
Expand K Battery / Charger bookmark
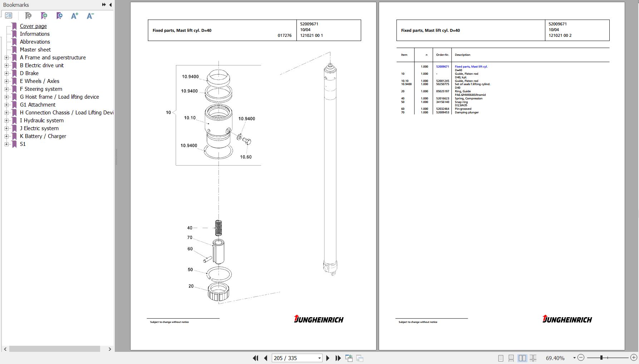tap(6, 136)
